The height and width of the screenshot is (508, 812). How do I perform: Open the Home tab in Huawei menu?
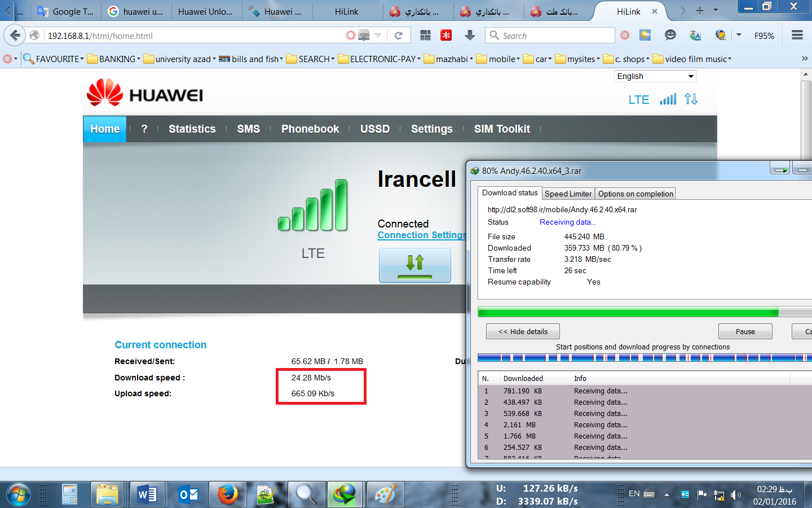tap(105, 129)
